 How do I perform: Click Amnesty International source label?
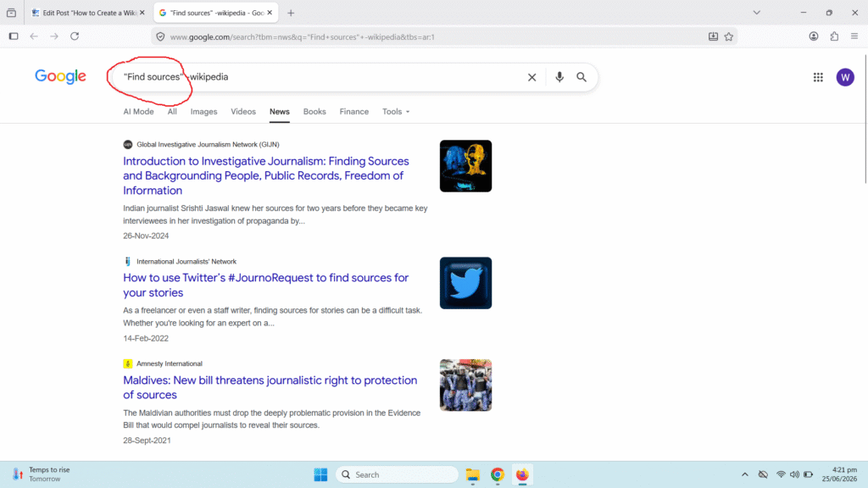point(169,363)
